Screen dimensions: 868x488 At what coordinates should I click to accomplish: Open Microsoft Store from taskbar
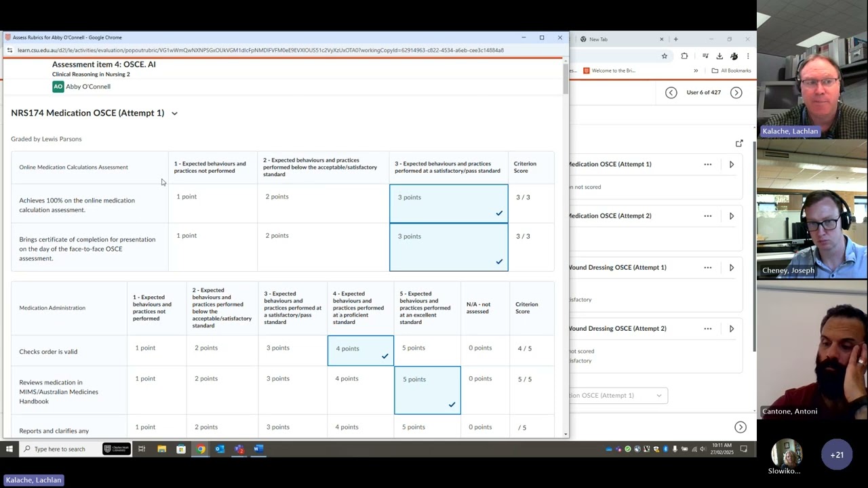coord(181,449)
